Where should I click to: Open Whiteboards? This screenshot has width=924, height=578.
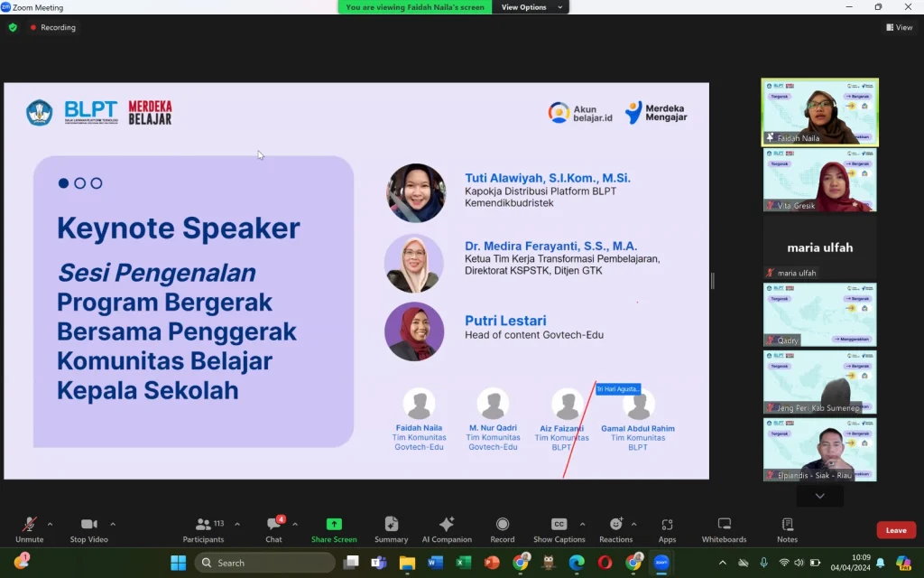coord(724,529)
